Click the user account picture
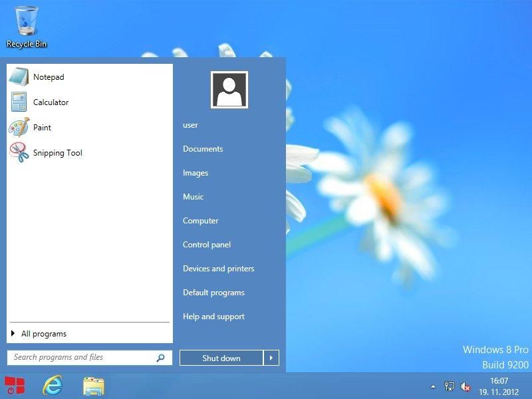The height and width of the screenshot is (399, 532). pyautogui.click(x=229, y=90)
